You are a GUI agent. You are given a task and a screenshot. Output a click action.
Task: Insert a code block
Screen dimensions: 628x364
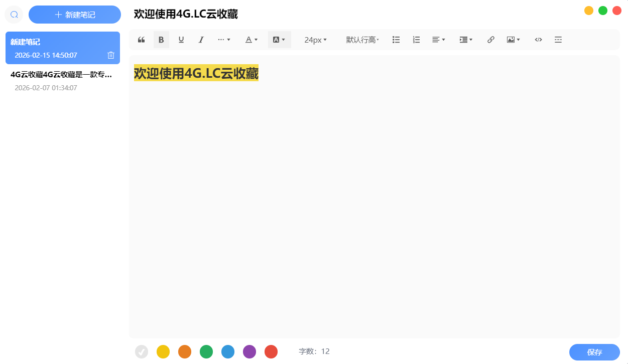pyautogui.click(x=538, y=40)
